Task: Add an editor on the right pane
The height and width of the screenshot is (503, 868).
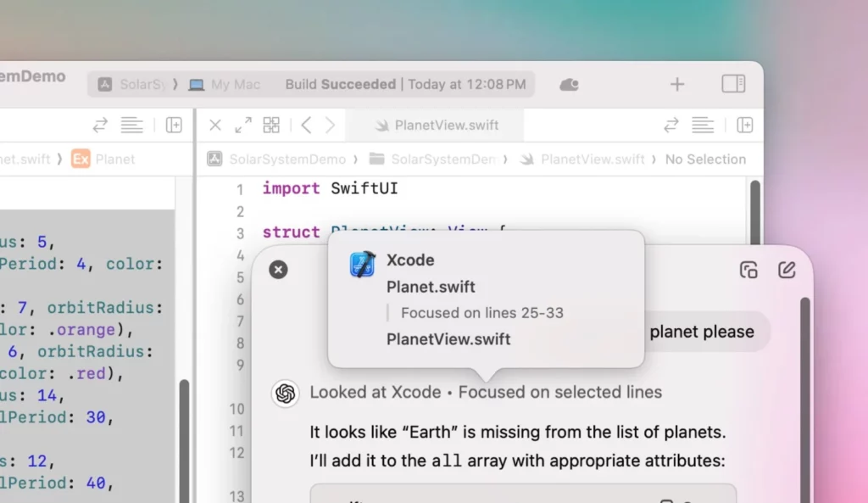Action: (744, 126)
